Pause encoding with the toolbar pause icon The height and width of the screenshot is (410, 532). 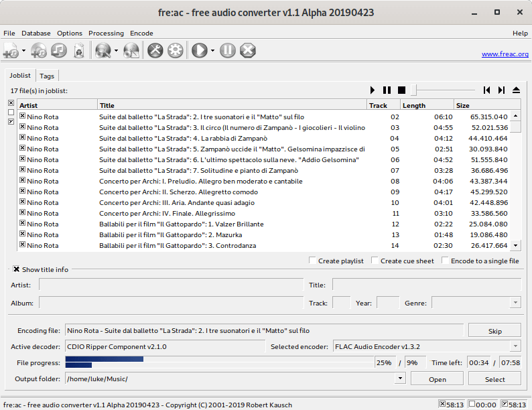tap(228, 50)
